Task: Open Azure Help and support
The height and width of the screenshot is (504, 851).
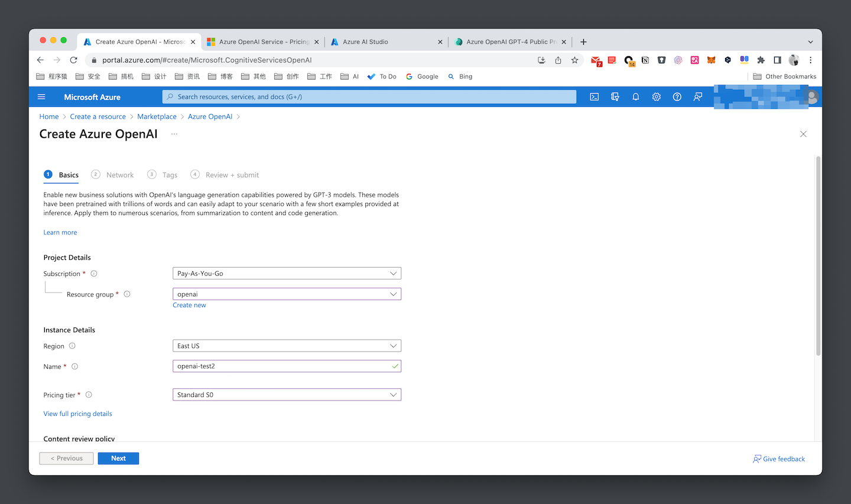Action: point(677,97)
